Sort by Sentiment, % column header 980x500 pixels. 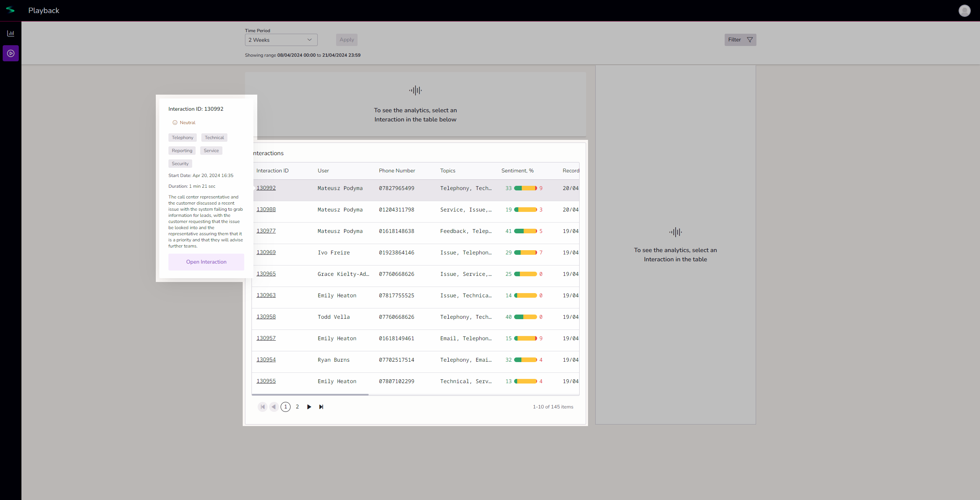point(517,171)
